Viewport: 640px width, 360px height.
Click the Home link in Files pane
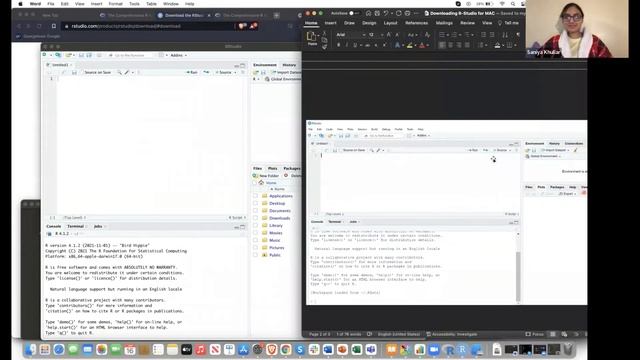pos(271,183)
